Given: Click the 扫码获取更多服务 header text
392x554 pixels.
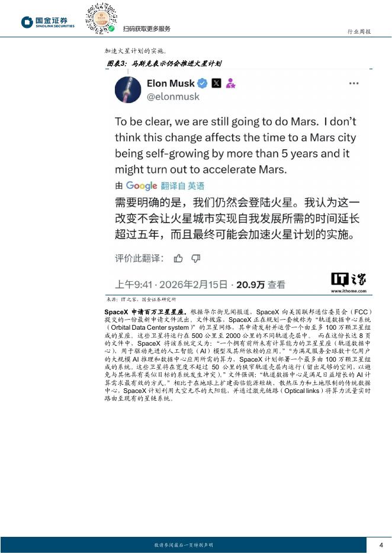Looking at the screenshot, I should (147, 28).
